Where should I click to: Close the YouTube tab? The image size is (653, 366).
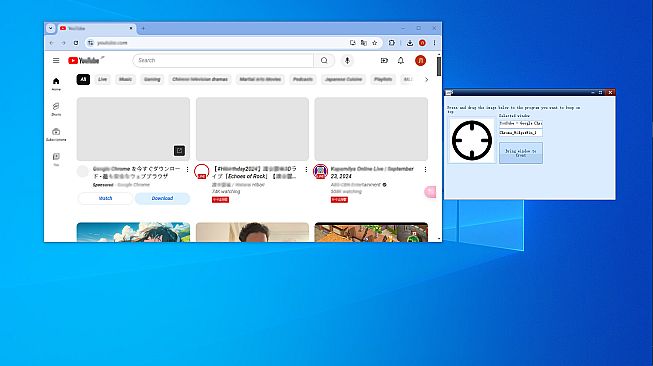click(x=131, y=28)
